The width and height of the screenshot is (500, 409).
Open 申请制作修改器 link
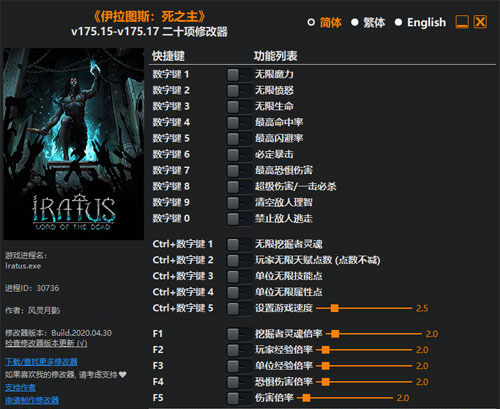[x=32, y=400]
